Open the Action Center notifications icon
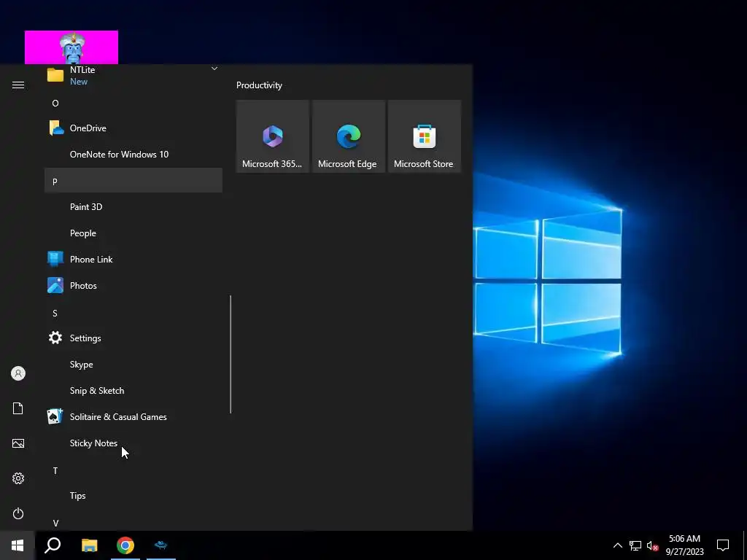 723,545
